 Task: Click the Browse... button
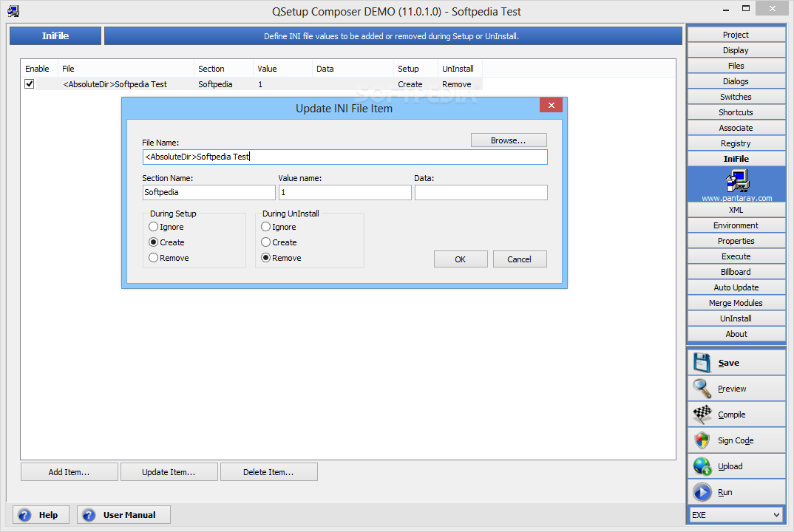pyautogui.click(x=509, y=140)
